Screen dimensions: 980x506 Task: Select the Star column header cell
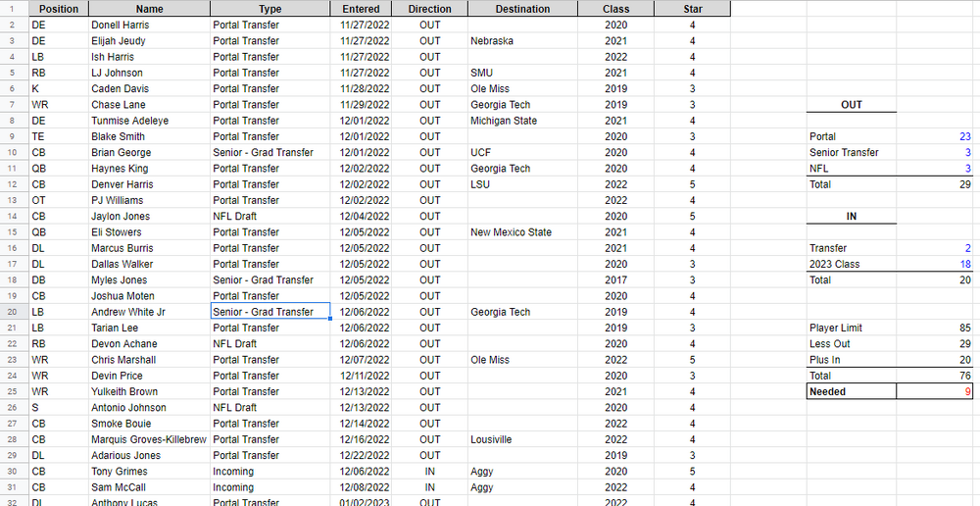692,9
